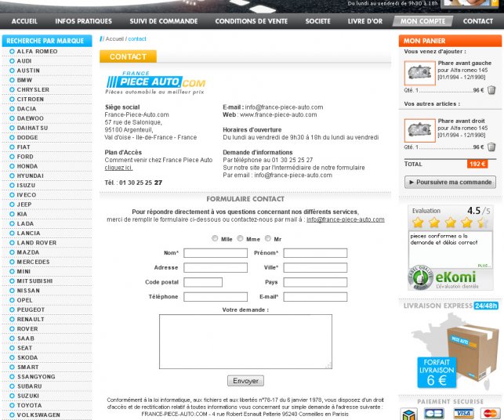
Task: Open Contact in top navigation
Action: (x=477, y=21)
